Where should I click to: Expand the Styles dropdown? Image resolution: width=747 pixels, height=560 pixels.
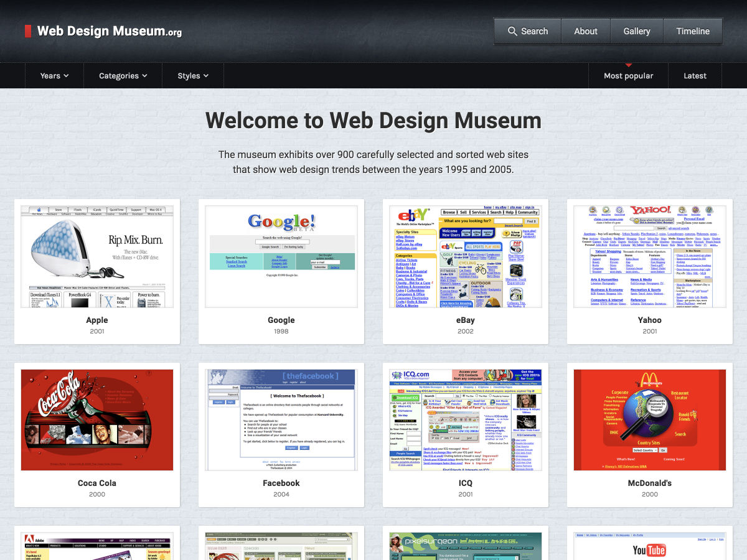[192, 76]
